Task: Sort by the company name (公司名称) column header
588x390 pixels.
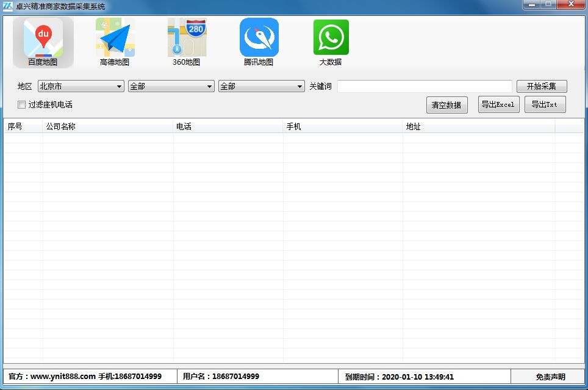Action: [x=108, y=127]
